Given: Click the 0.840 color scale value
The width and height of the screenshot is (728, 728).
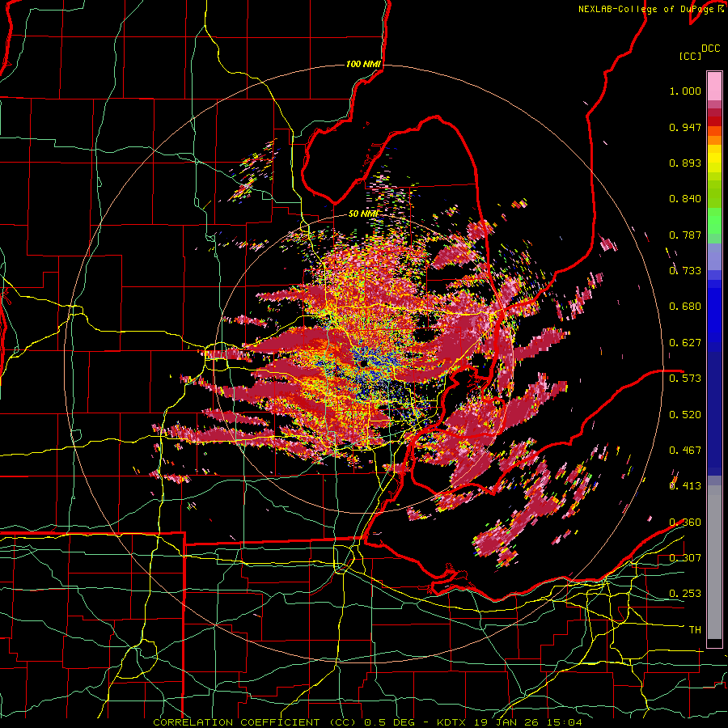Looking at the screenshot, I should click(x=685, y=199).
